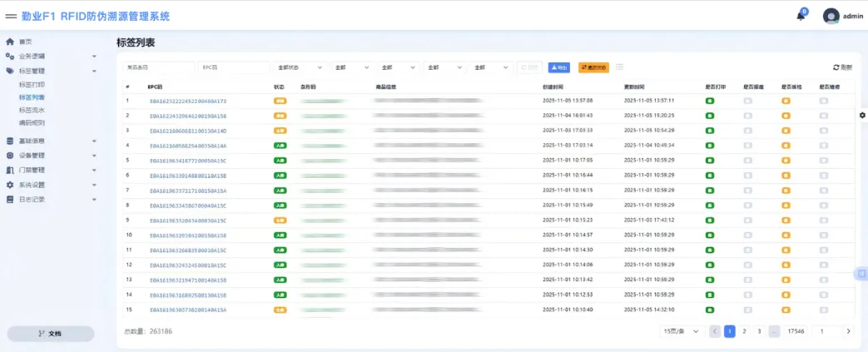Image resolution: width=868 pixels, height=352 pixels.
Task: Go to next page arrow in pagination
Action: point(848,331)
